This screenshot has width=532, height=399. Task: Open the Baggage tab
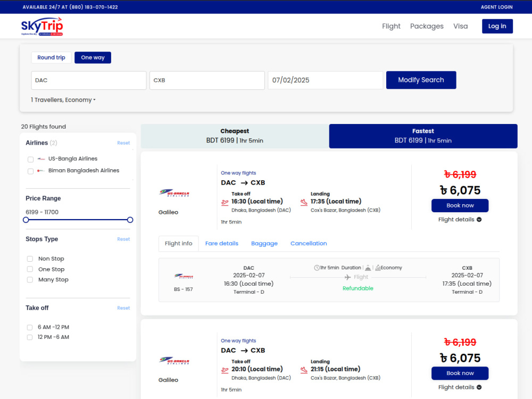click(x=264, y=244)
